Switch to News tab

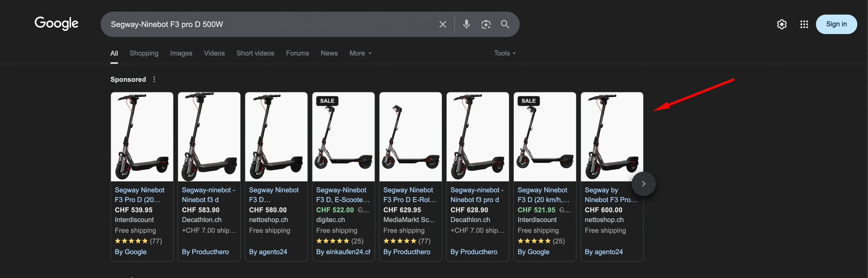tap(329, 53)
